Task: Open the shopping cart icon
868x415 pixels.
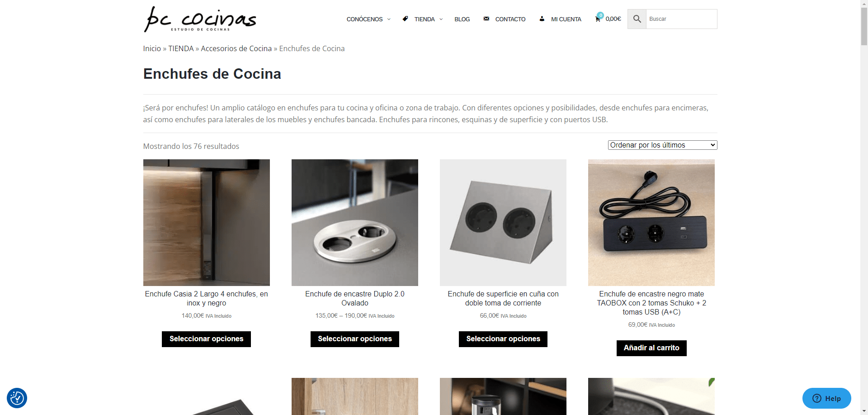Action: pos(598,19)
